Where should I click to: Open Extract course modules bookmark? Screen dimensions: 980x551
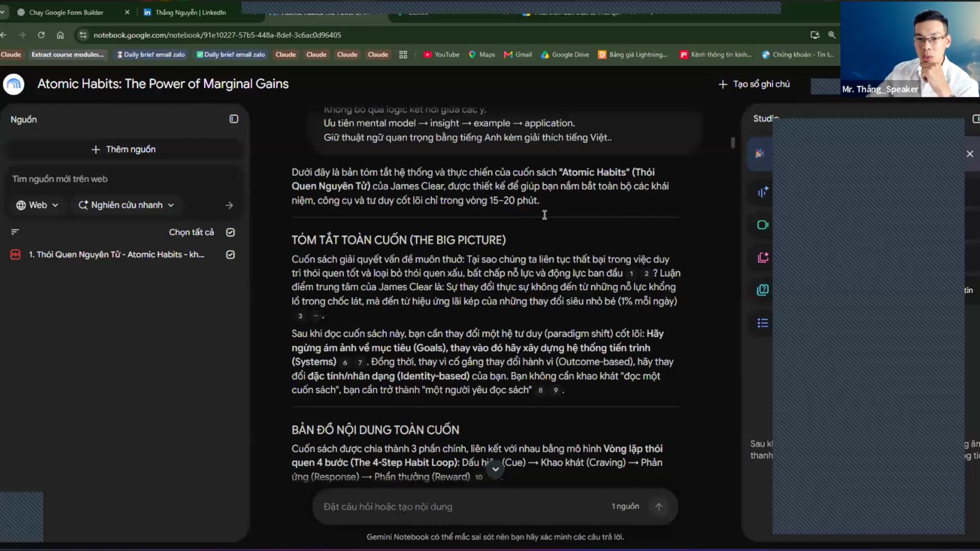(x=67, y=55)
